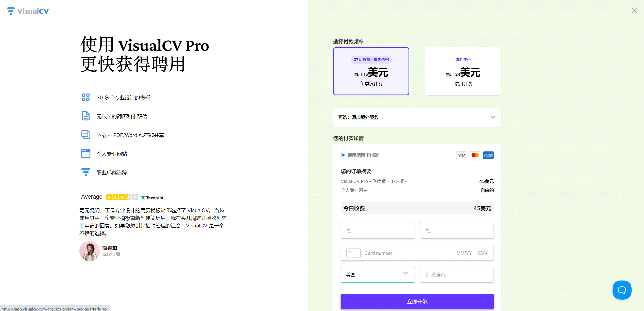644x311 pixels.
Task: Open the chat support bubble
Action: tap(622, 290)
